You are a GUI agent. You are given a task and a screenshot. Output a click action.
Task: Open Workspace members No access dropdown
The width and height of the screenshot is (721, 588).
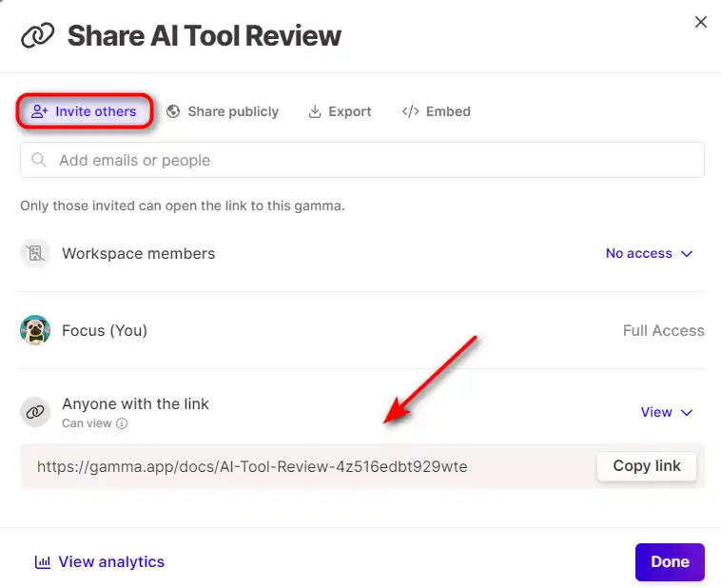coord(650,253)
